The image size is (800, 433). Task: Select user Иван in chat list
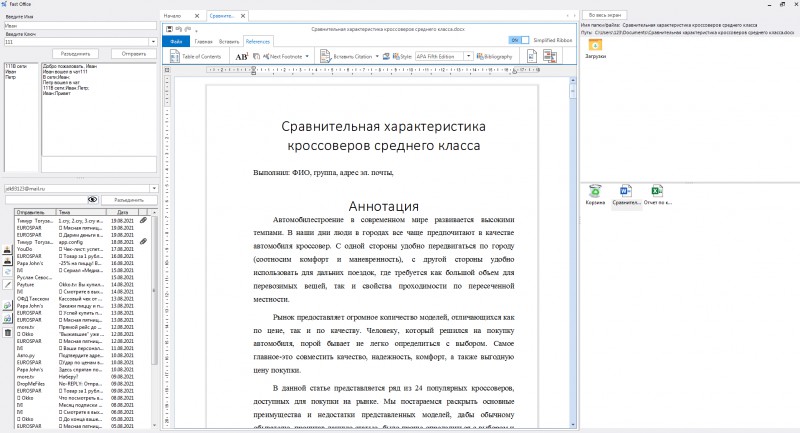[11, 72]
